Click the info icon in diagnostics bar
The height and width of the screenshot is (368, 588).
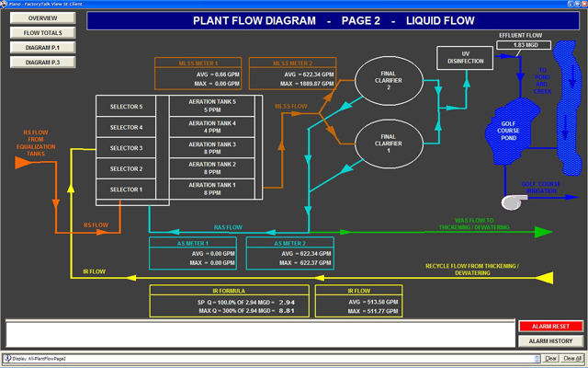click(x=7, y=358)
